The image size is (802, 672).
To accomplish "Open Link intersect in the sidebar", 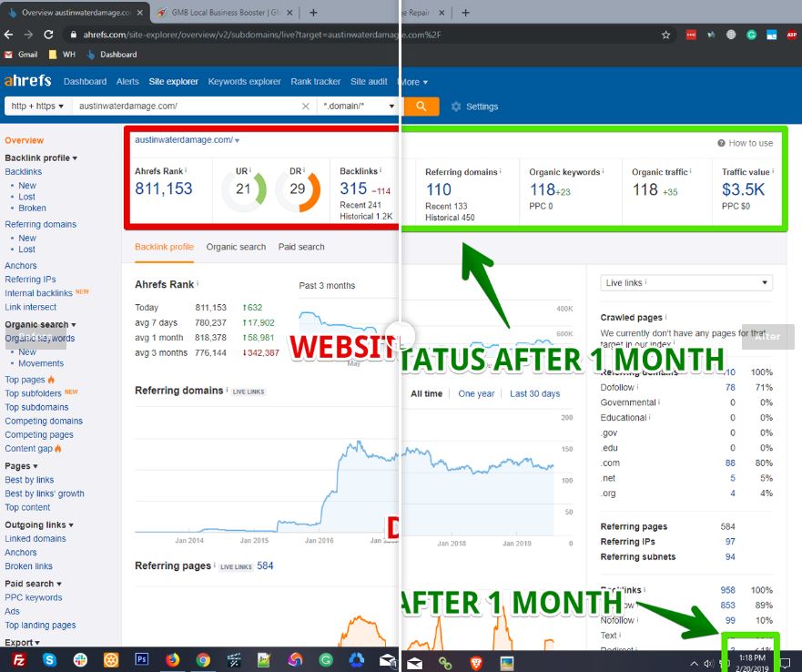I will (x=31, y=307).
